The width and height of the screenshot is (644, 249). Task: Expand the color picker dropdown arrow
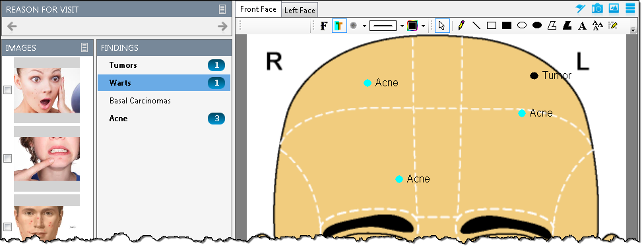tap(423, 26)
